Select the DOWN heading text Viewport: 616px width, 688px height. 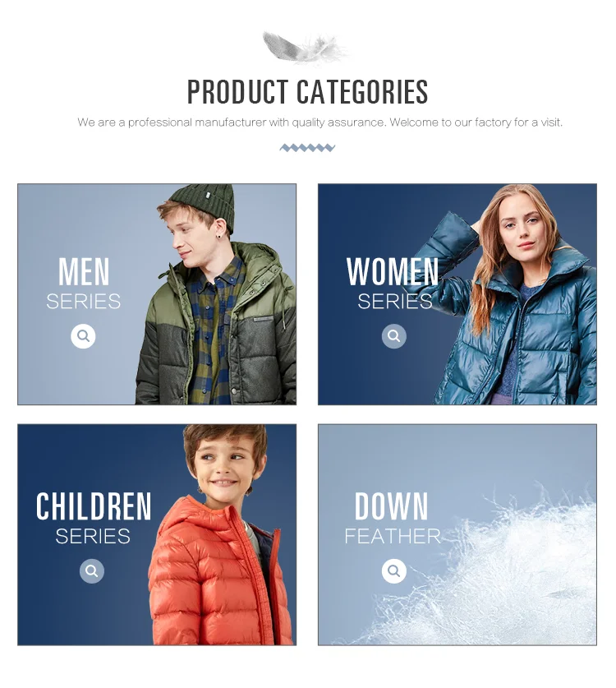391,506
